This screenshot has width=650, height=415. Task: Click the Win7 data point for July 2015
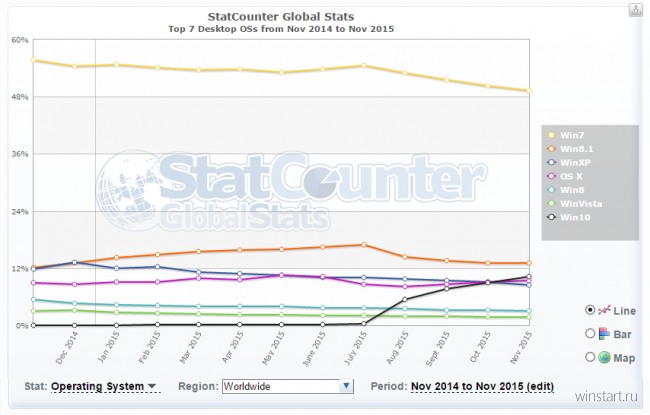coord(364,65)
